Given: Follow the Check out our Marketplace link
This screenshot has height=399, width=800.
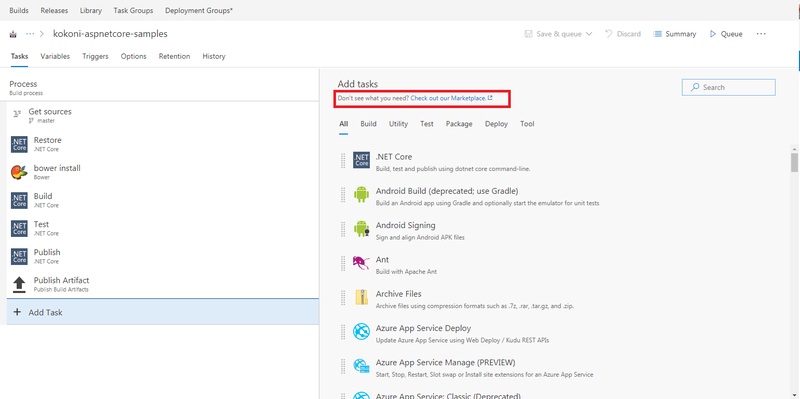Looking at the screenshot, I should coord(448,97).
